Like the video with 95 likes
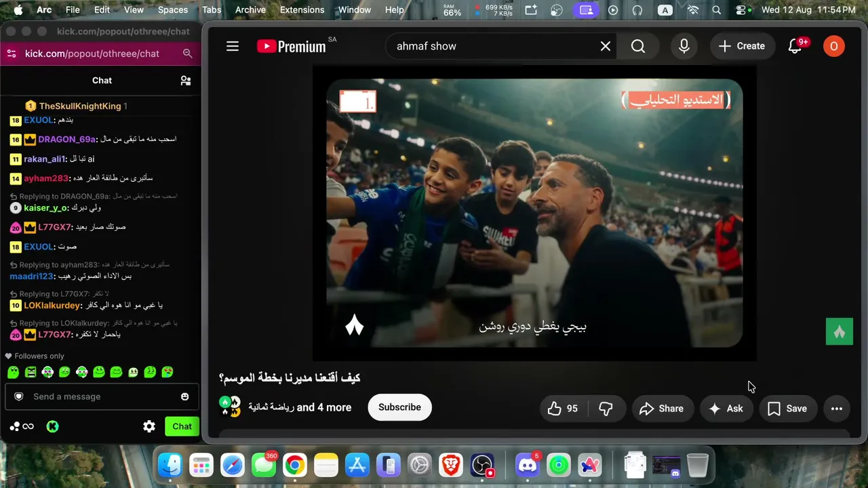This screenshot has width=868, height=488. click(x=563, y=409)
